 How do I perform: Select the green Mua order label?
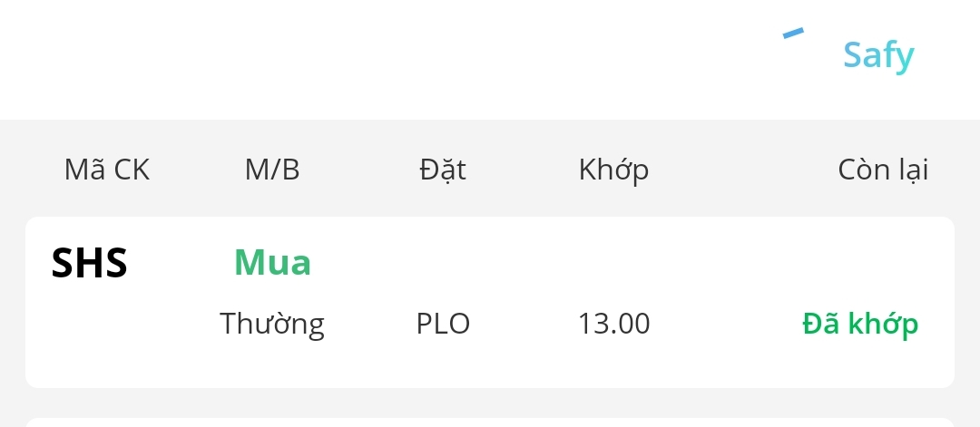click(272, 263)
